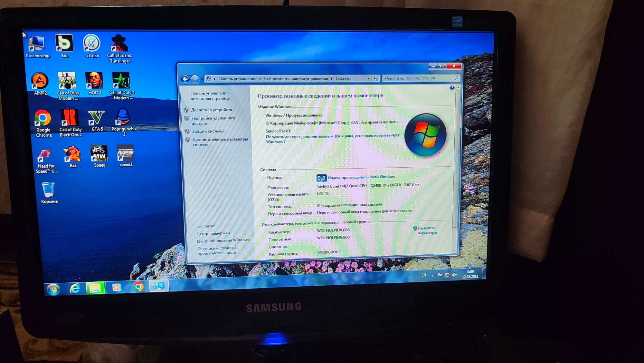Click the Action Center flag tray icon

[x=440, y=275]
